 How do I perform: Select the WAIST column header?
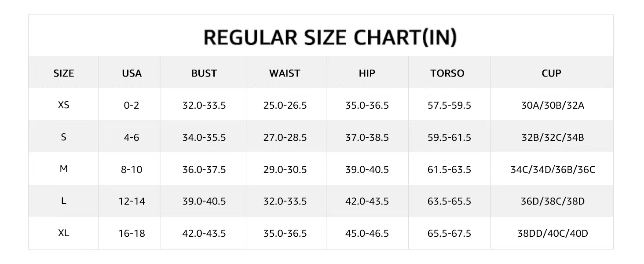pyautogui.click(x=285, y=73)
